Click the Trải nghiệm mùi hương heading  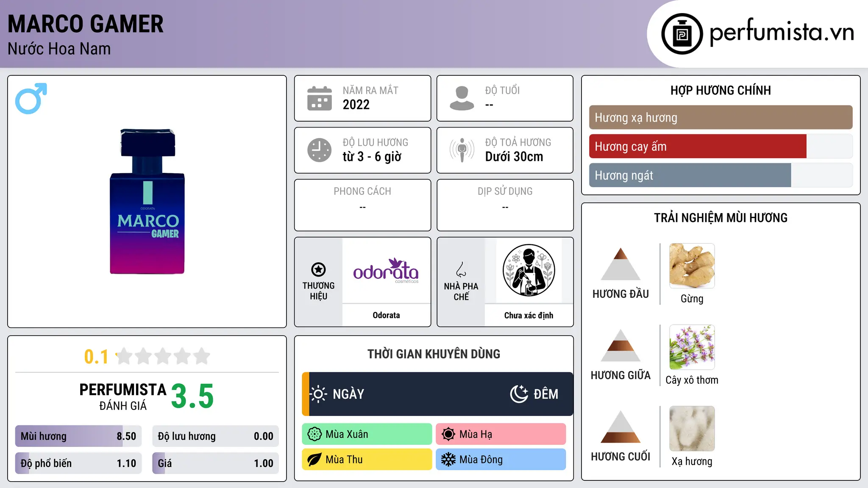(721, 218)
